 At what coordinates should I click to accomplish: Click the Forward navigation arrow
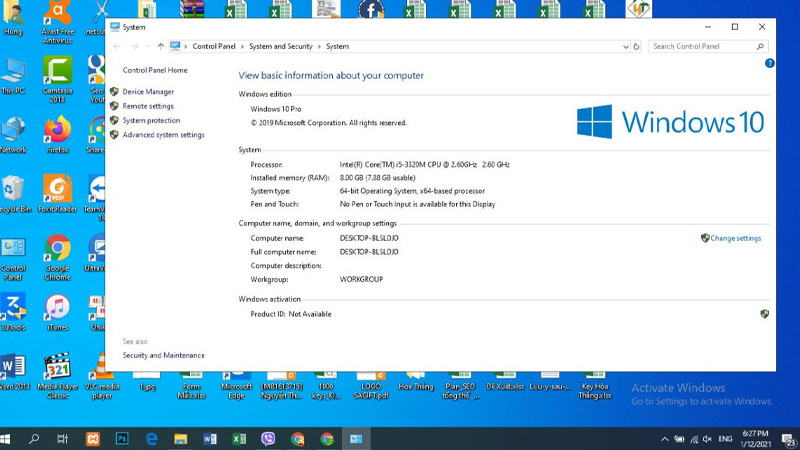[135, 46]
